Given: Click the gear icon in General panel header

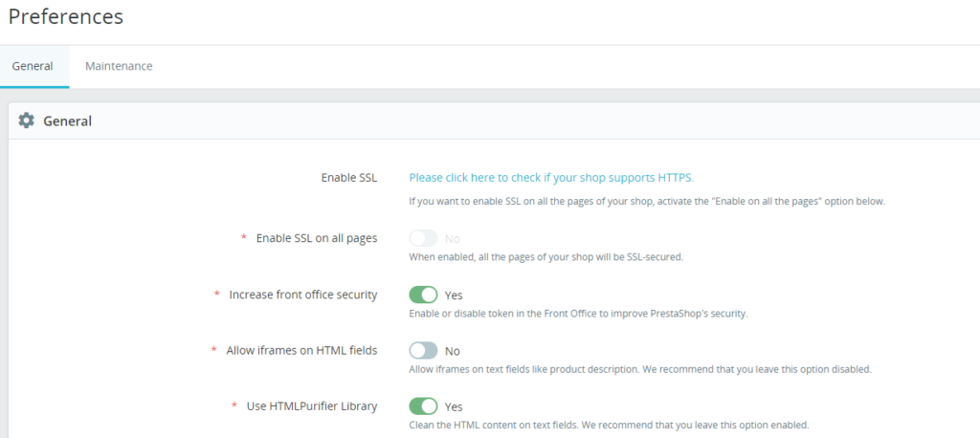Looking at the screenshot, I should coord(26,120).
